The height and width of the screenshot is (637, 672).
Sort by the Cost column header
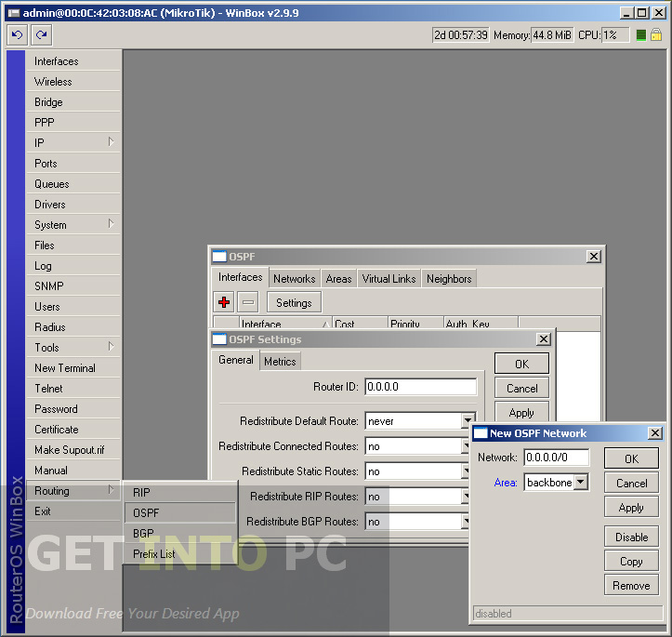tap(360, 324)
